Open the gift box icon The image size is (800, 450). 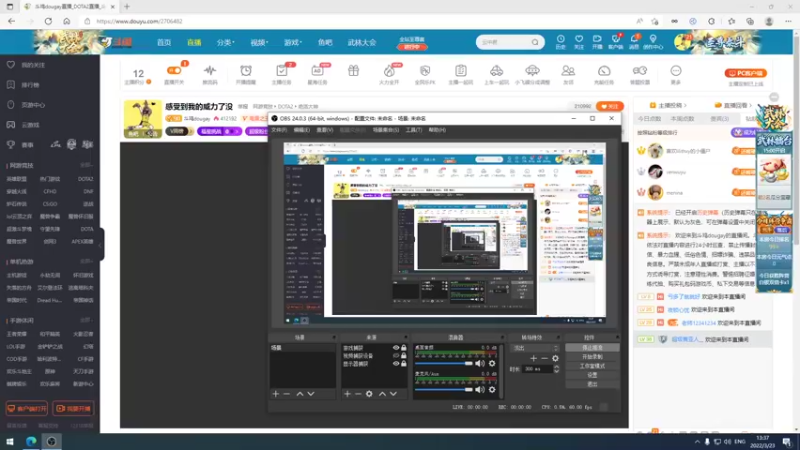pyautogui.click(x=354, y=70)
